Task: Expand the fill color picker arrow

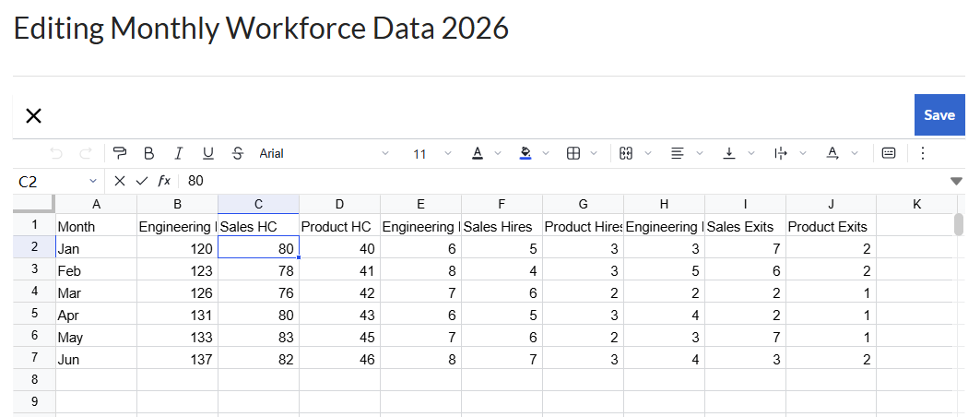Action: [546, 153]
